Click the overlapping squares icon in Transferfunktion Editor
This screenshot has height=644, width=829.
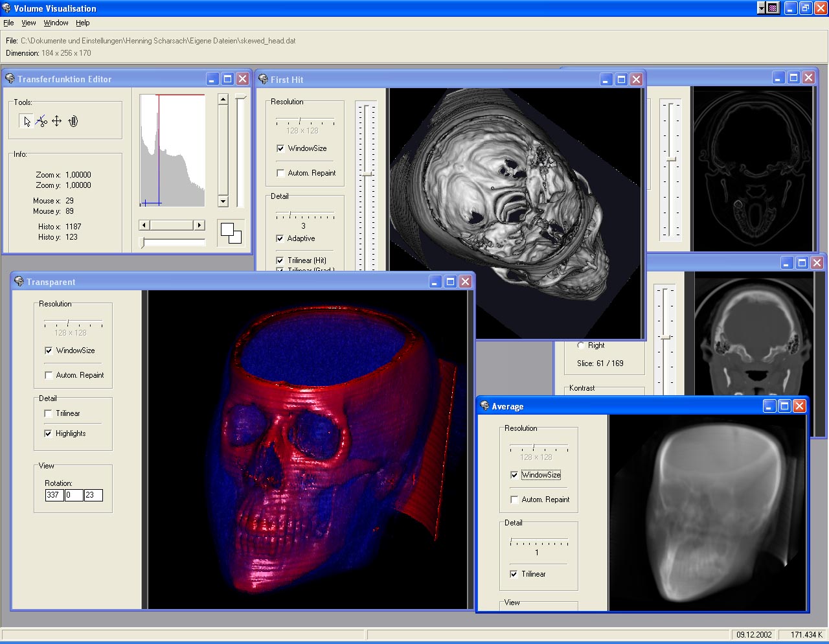coord(231,233)
